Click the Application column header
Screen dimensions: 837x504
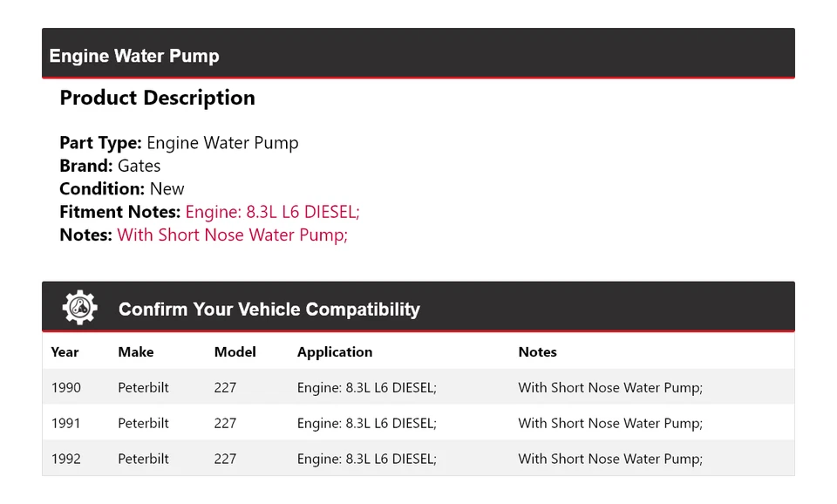tap(334, 352)
